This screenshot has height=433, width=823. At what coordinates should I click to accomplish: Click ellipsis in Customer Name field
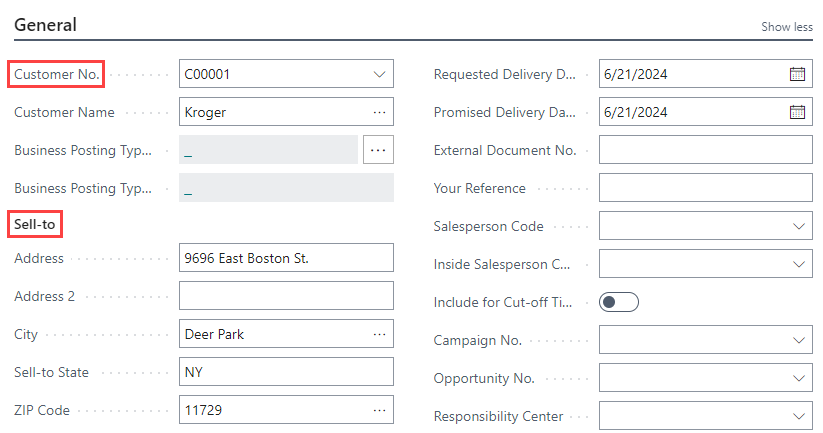[379, 112]
